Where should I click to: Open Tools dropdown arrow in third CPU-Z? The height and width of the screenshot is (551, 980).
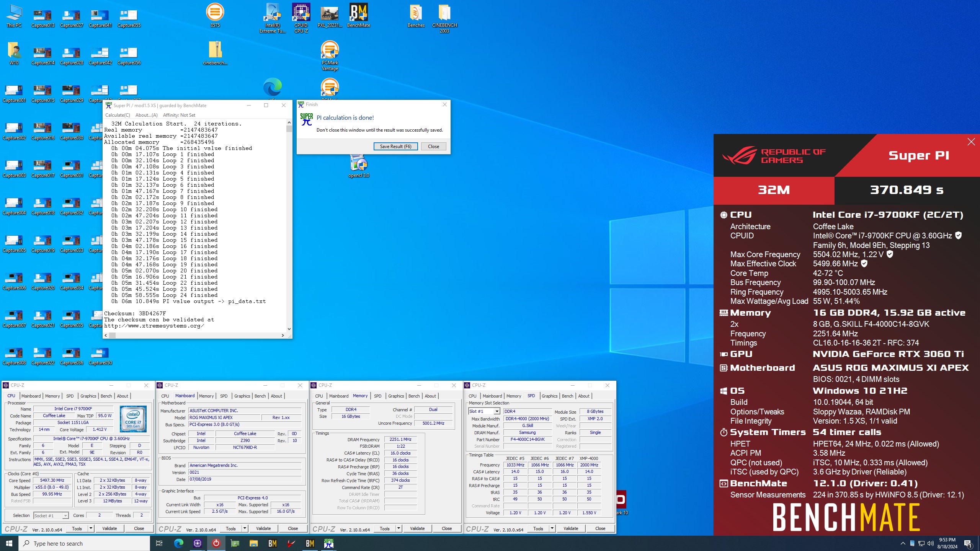[x=399, y=528]
